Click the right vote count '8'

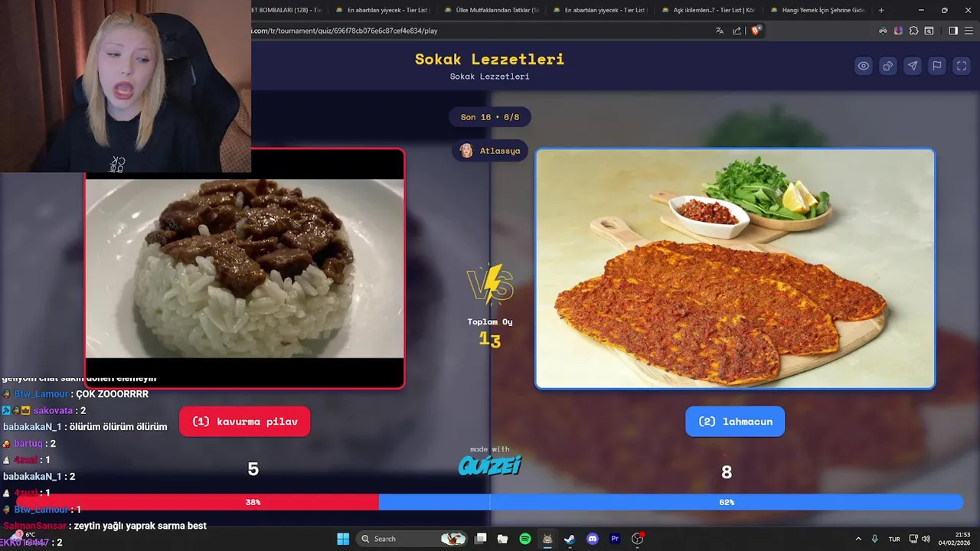727,472
